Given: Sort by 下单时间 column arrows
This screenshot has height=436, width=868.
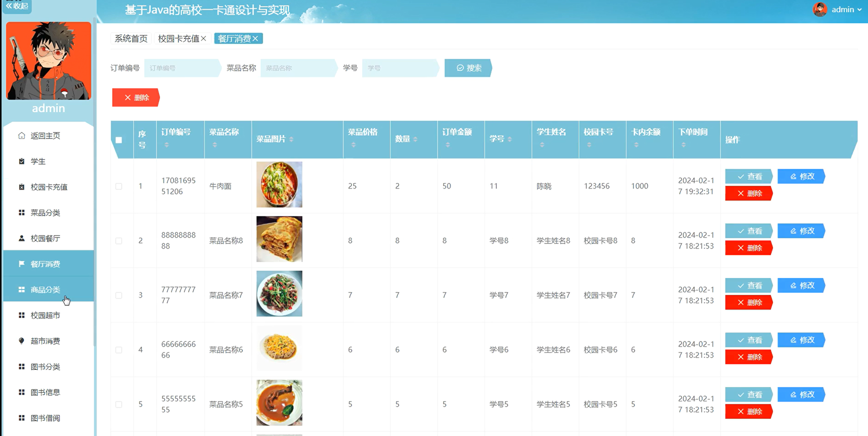Looking at the screenshot, I should 683,145.
